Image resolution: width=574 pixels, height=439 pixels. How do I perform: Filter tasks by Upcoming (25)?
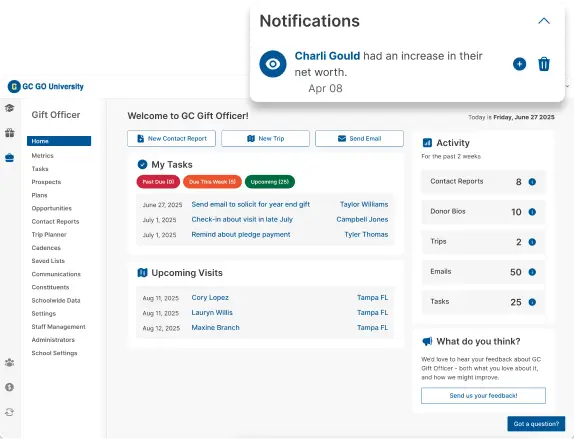pos(270,182)
